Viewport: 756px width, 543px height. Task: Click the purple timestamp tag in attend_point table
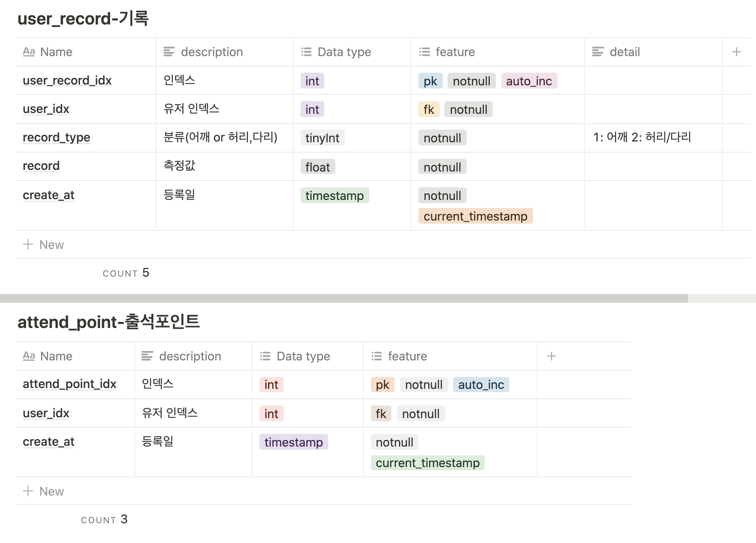[294, 442]
